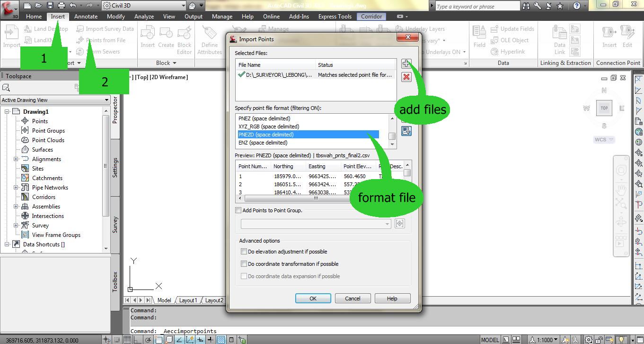Click OK in Import Points dialog
The image size is (644, 344).
[x=313, y=299]
